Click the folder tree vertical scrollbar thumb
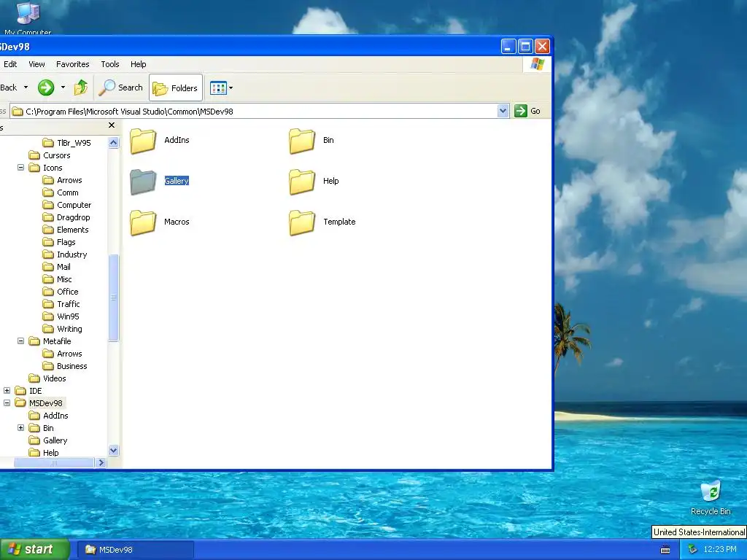Screen dimensions: 747x560 click(x=113, y=297)
